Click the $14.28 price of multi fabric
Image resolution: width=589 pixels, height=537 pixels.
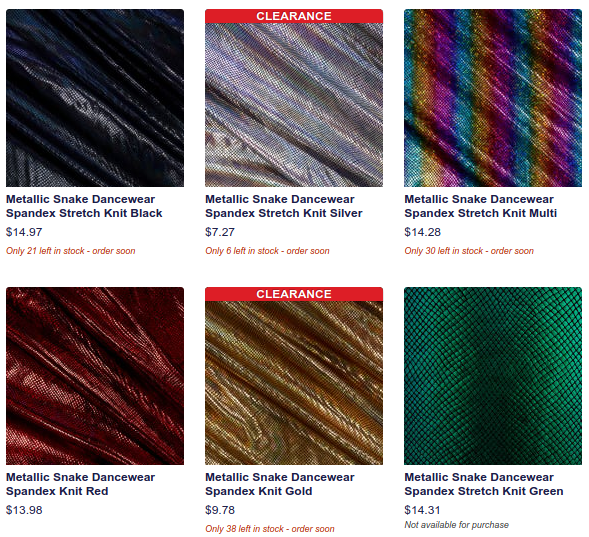[422, 232]
